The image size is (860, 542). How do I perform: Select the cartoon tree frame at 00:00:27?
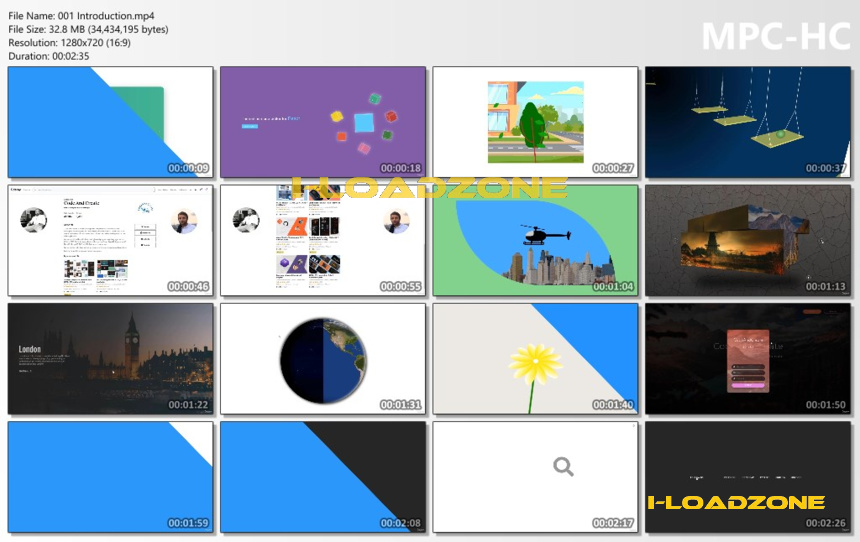[535, 122]
